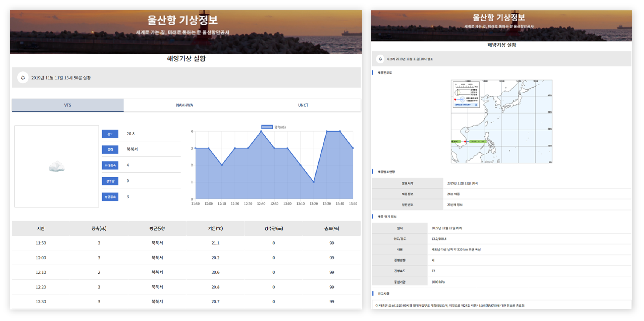Viewport: 644px width, 321px height.
Task: Click the 12:40 peak data point on chart
Action: pos(261,131)
